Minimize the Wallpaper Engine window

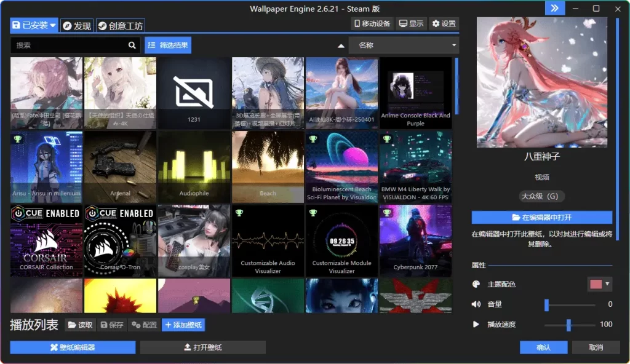(575, 9)
